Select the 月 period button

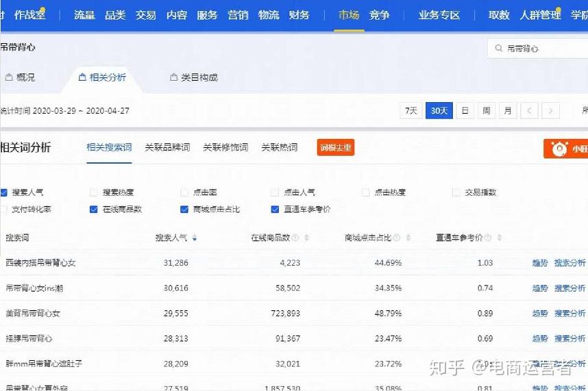(x=508, y=110)
